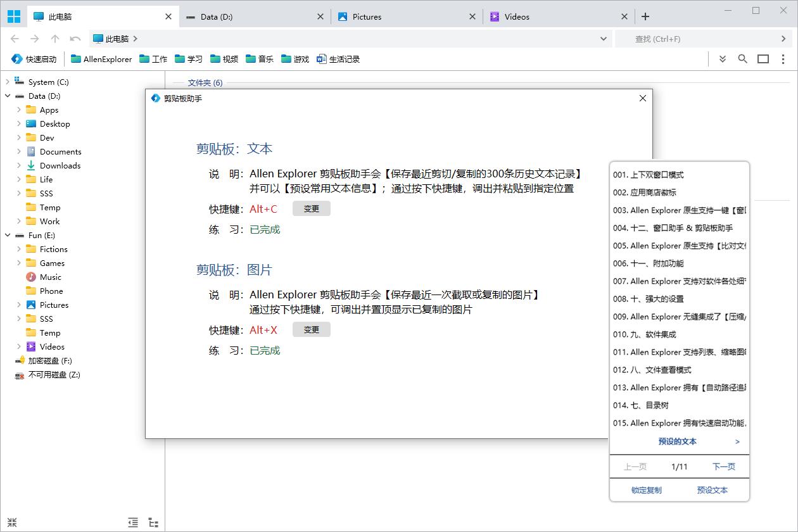Open the 预设的文本 link in the popup
798x532 pixels.
[x=677, y=441]
